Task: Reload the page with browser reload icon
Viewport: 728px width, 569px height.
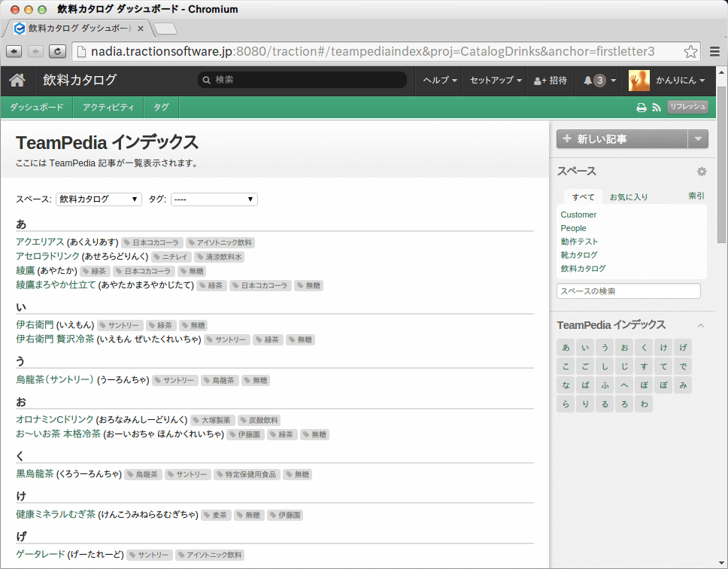Action: pyautogui.click(x=58, y=51)
